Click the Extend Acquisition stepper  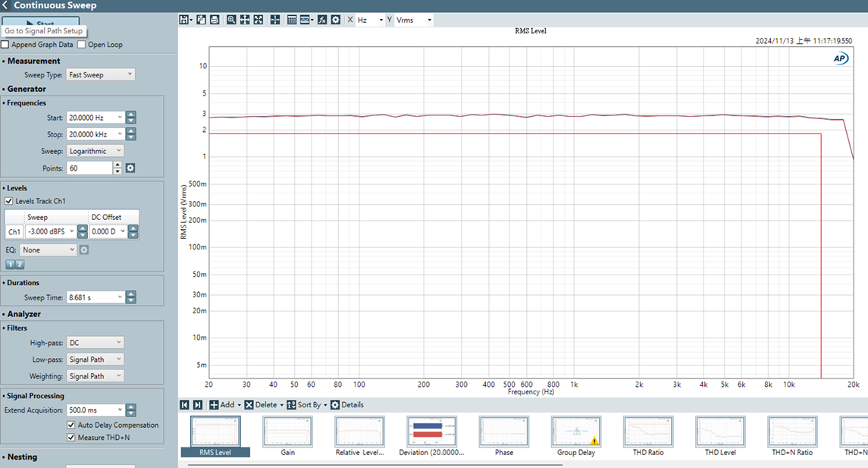130,410
